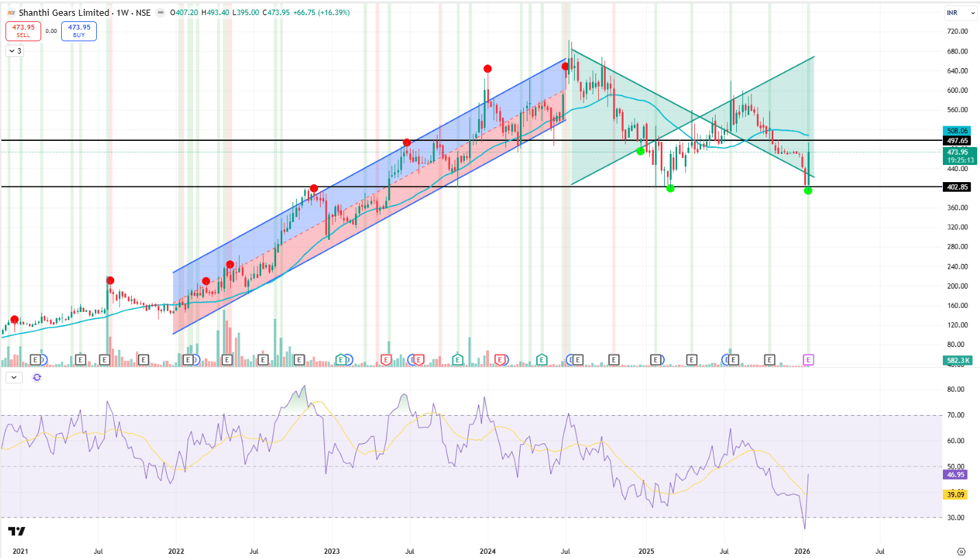Click green earnings marker in late 2023
Screen dimensions: 980x558
[457, 359]
